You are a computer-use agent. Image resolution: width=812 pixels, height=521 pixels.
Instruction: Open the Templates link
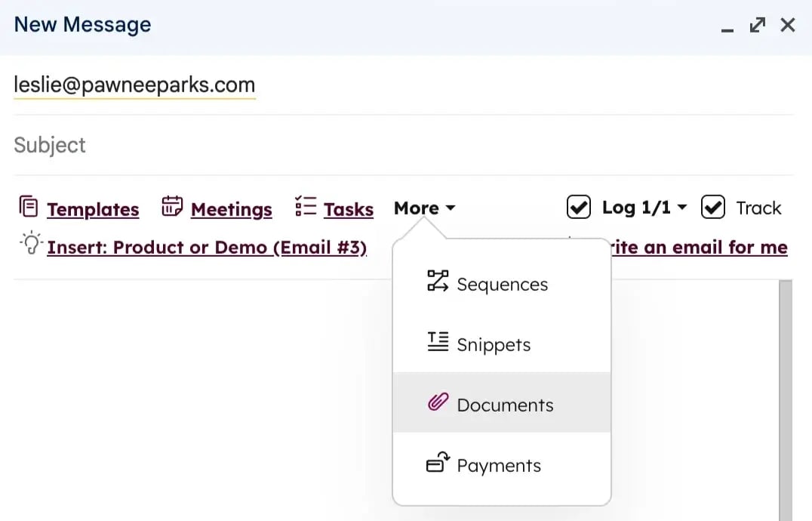[93, 210]
